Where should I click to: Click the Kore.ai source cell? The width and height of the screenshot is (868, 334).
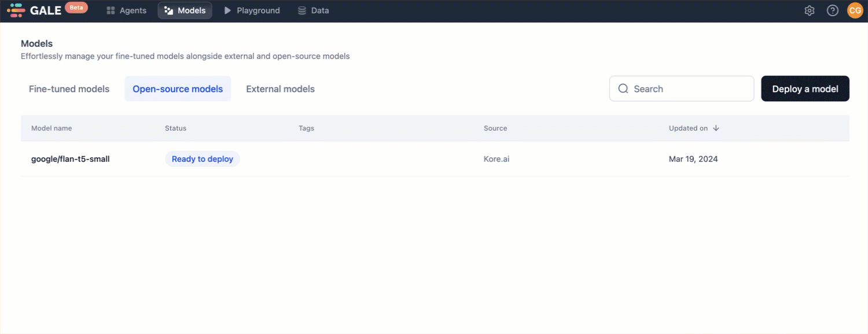coord(496,159)
